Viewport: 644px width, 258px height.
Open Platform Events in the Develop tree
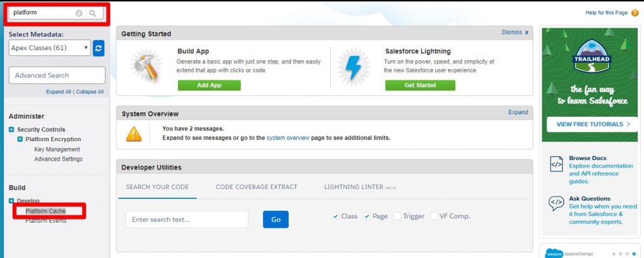(x=46, y=221)
